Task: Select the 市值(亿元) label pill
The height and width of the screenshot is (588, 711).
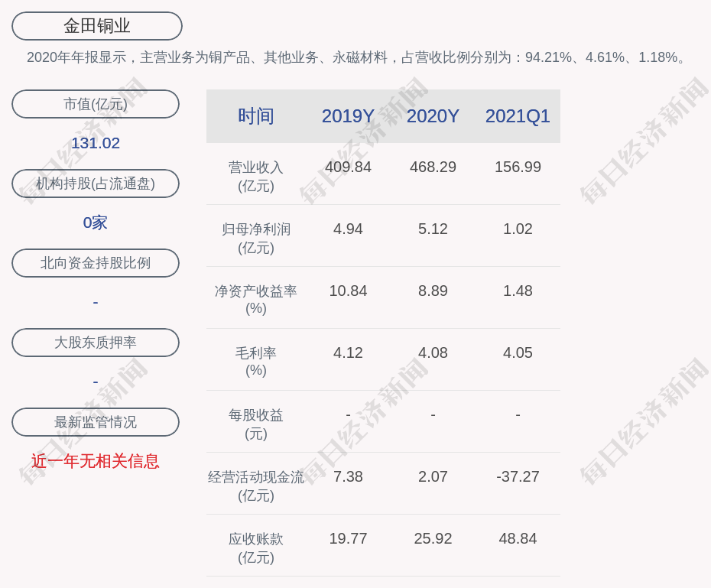Action: [96, 104]
